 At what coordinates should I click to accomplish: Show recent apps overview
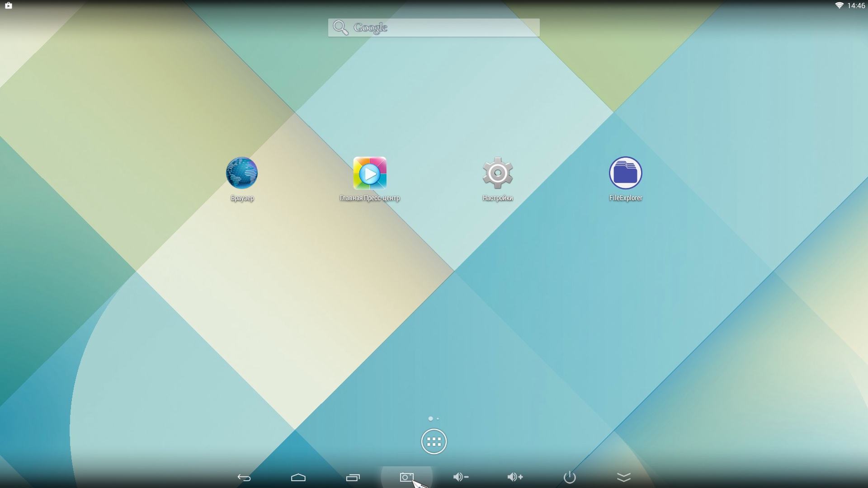coord(353,477)
